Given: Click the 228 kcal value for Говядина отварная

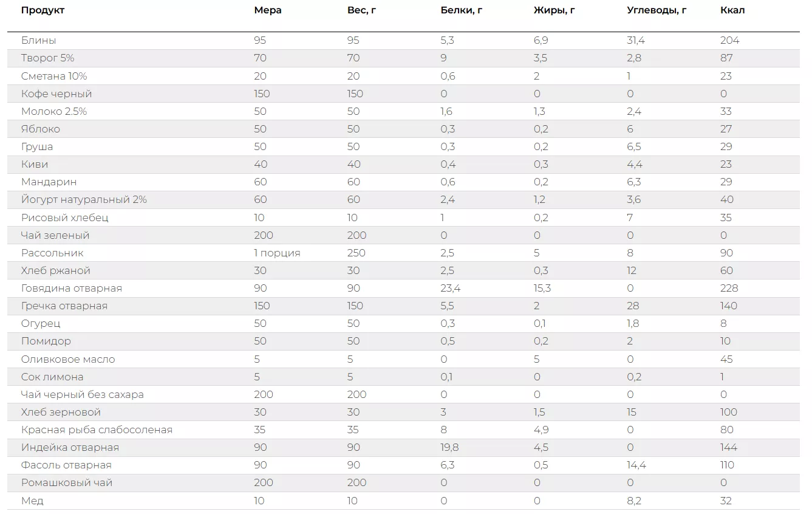Looking at the screenshot, I should [x=729, y=288].
